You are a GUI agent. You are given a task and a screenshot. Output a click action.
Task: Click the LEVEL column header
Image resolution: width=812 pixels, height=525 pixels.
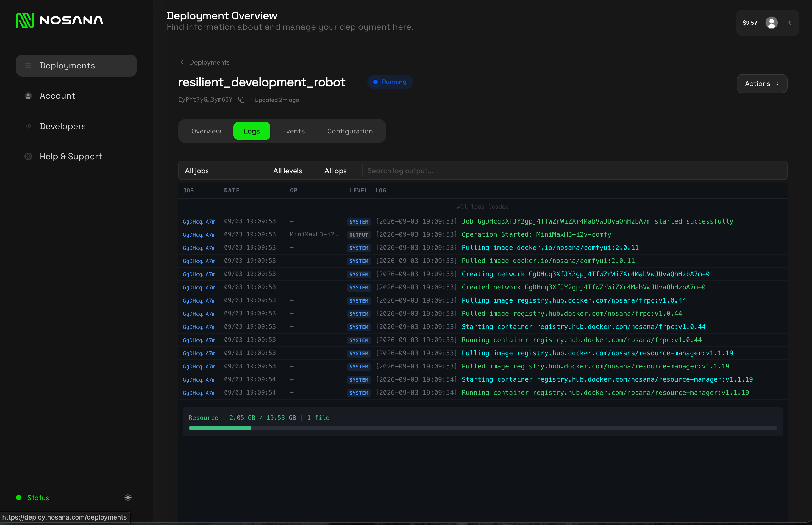tap(358, 190)
